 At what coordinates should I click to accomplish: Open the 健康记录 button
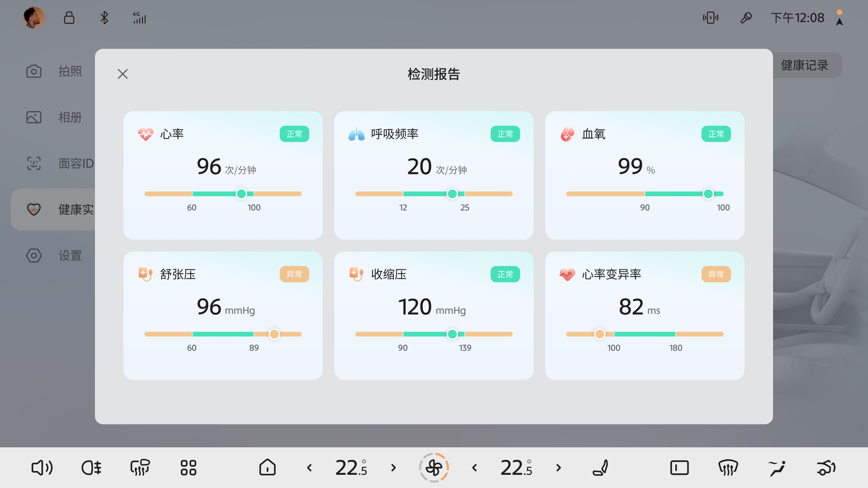coord(805,65)
